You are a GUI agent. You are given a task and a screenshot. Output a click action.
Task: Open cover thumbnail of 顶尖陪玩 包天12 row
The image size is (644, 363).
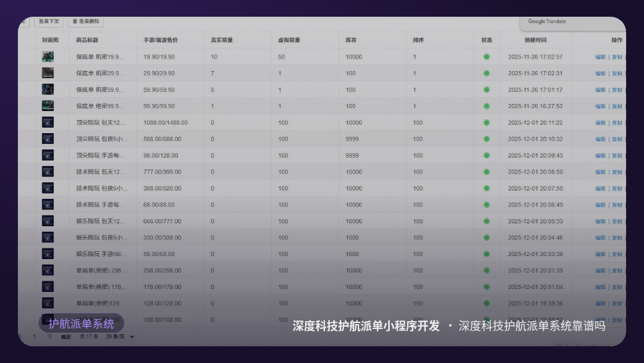click(48, 122)
